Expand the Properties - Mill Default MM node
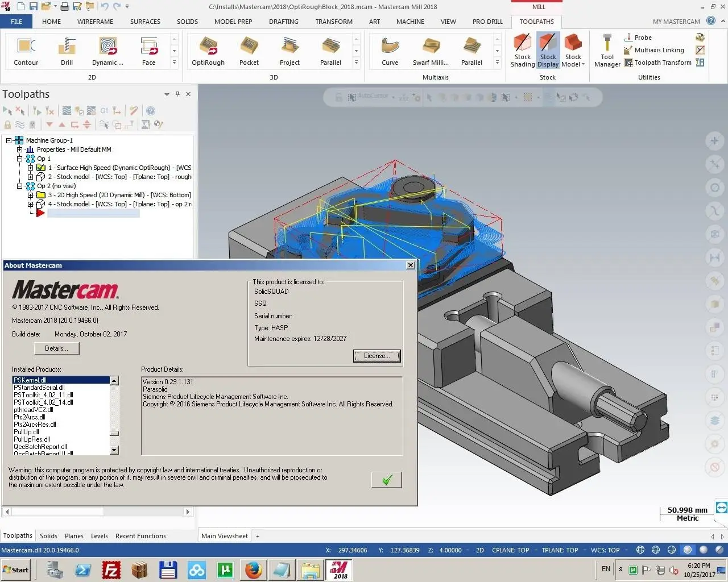Image resolution: width=728 pixels, height=582 pixels. pyautogui.click(x=19, y=149)
